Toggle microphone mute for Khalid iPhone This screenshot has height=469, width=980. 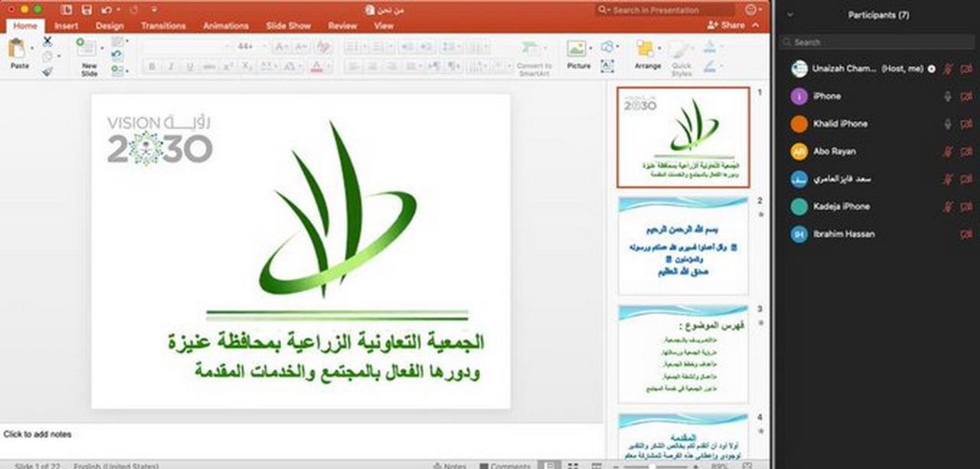pos(947,123)
